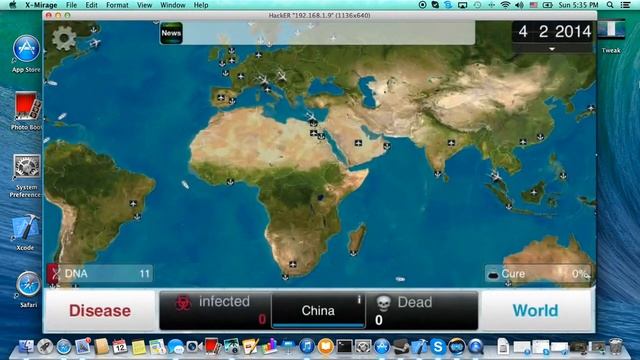Select the airport icon in South Africa
Image resolution: width=640 pixels, height=360 pixels.
tap(293, 265)
